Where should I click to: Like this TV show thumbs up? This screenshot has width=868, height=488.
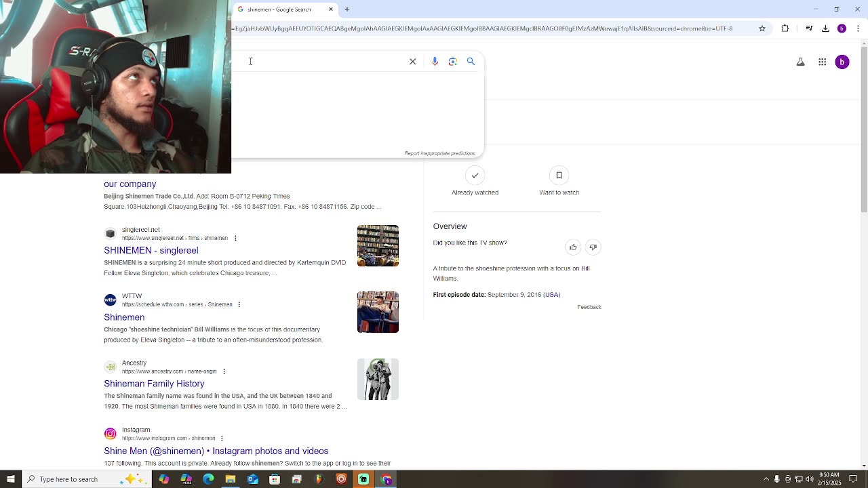(x=573, y=247)
